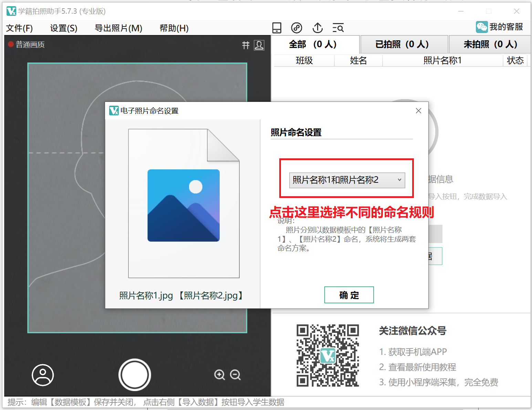Image resolution: width=532 pixels, height=410 pixels.
Task: Click the list search icon in toolbar
Action: tap(338, 28)
